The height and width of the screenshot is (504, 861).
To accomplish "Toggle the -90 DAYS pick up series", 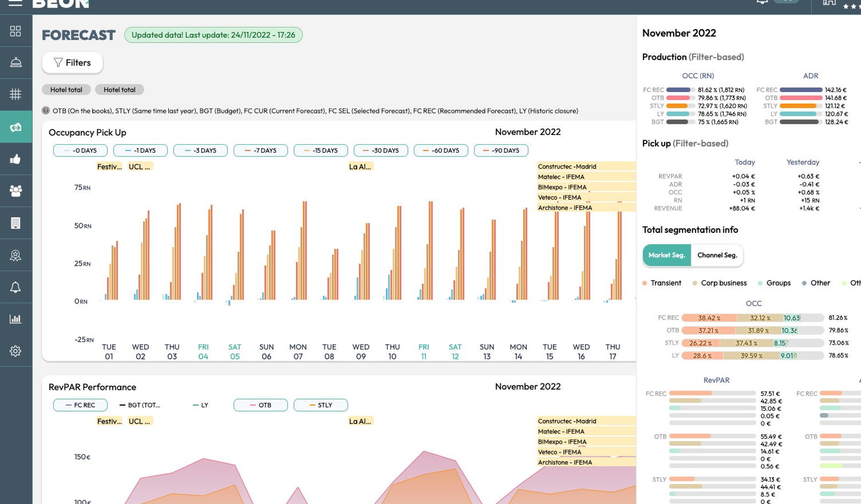I will tap(501, 151).
